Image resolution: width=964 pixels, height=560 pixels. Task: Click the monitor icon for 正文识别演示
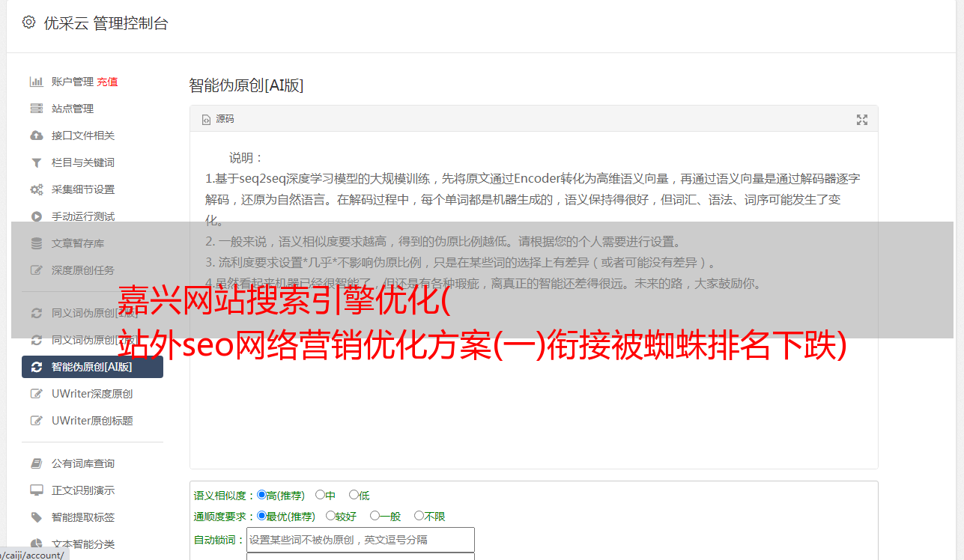coord(36,490)
